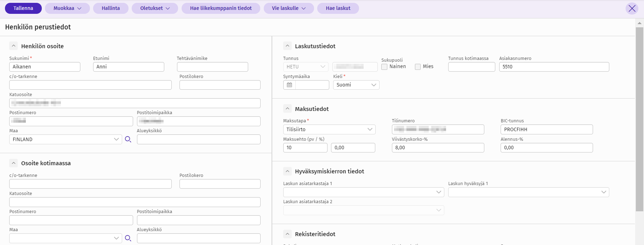Open the Oletukset menu
Screen dimensions: 644x245
click(155, 8)
